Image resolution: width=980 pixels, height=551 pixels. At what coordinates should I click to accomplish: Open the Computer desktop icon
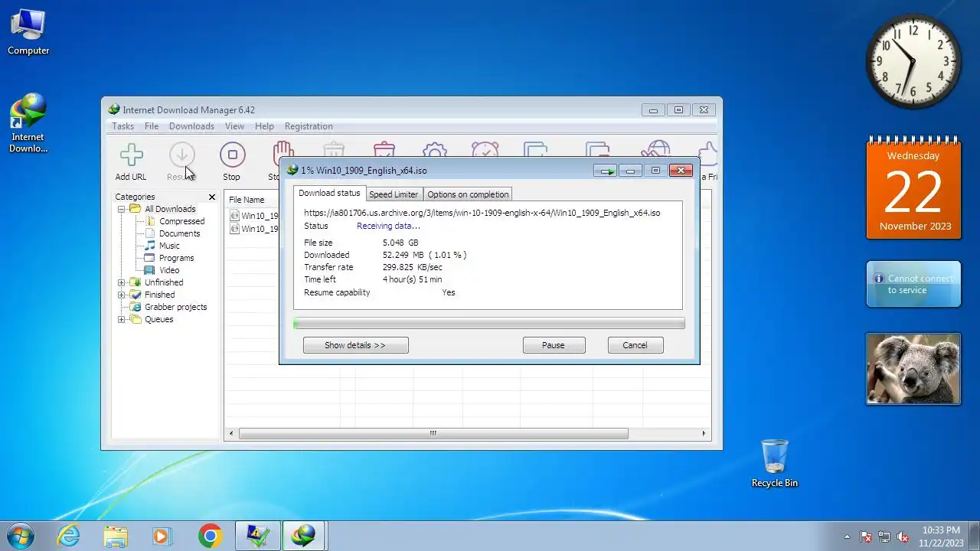click(28, 33)
